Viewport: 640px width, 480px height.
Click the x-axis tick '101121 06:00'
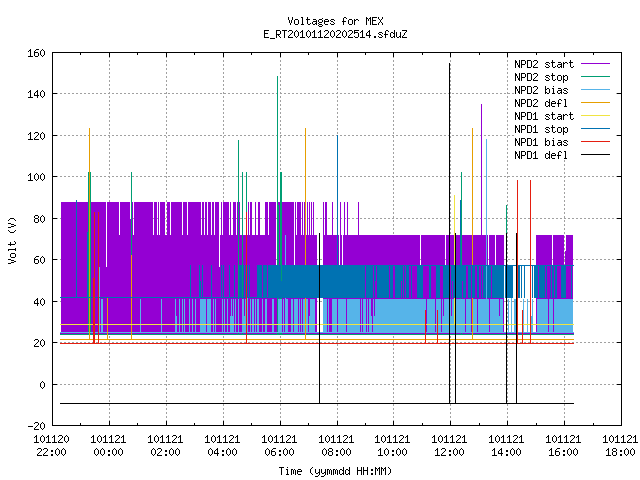tap(279, 446)
